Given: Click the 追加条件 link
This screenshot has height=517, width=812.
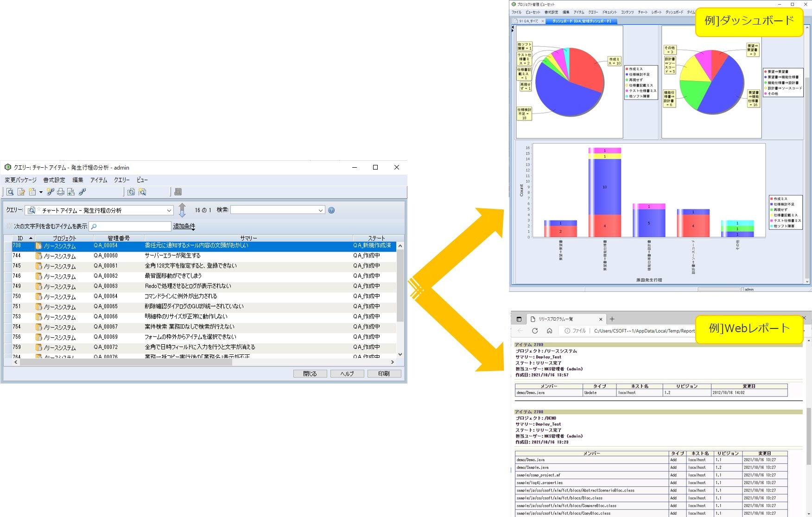Looking at the screenshot, I should pos(184,226).
